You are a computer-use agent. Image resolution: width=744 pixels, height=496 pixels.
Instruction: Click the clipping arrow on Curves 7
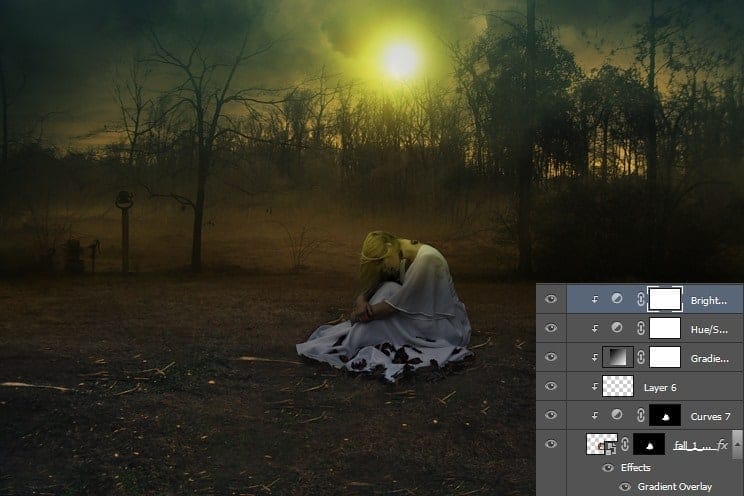[595, 416]
